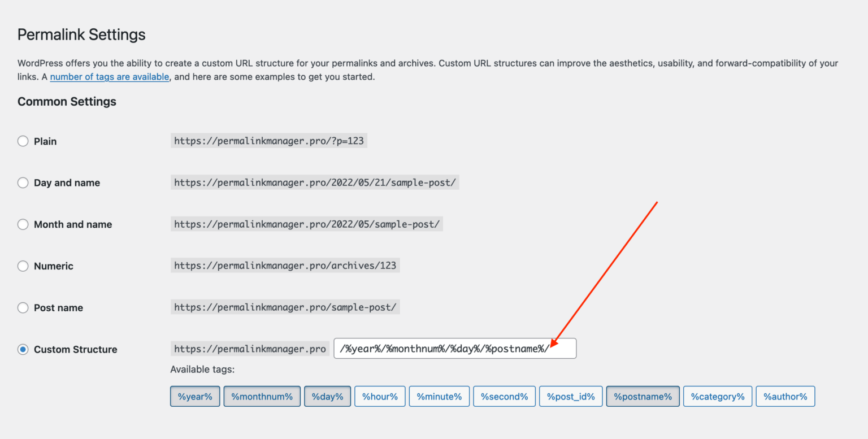Insert the %day% tag
This screenshot has width=868, height=439.
[x=327, y=396]
